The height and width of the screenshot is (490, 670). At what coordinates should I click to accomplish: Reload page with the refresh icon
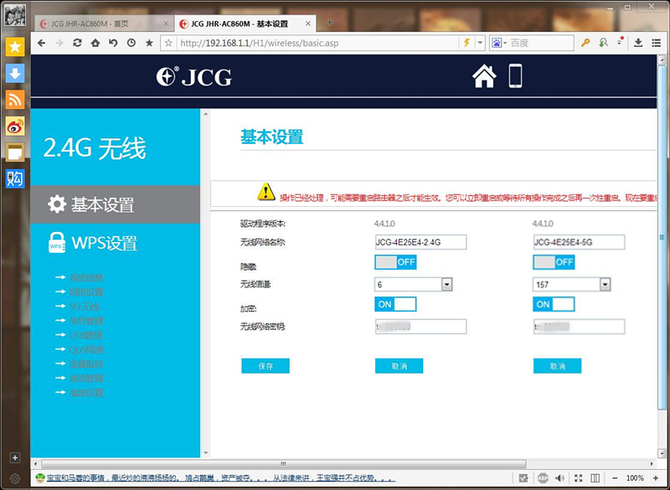(x=77, y=43)
